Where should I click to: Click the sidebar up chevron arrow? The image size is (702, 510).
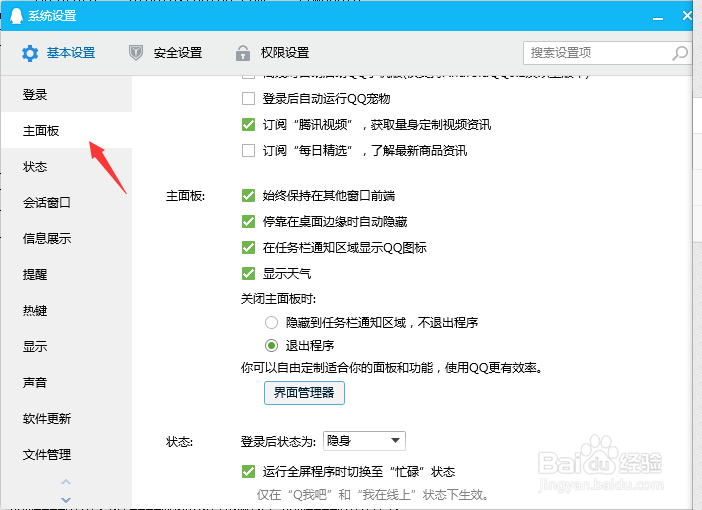(x=66, y=482)
